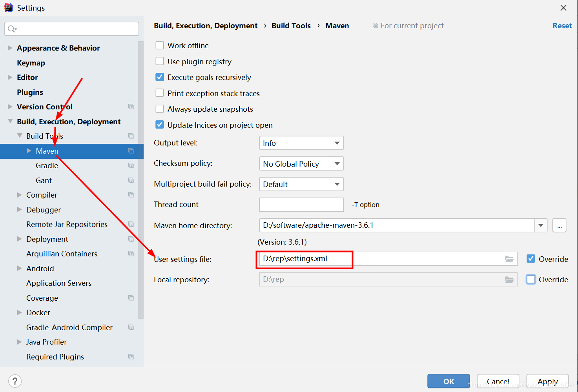Image resolution: width=578 pixels, height=392 pixels.
Task: Expand the Maven node arrow
Action: point(29,151)
